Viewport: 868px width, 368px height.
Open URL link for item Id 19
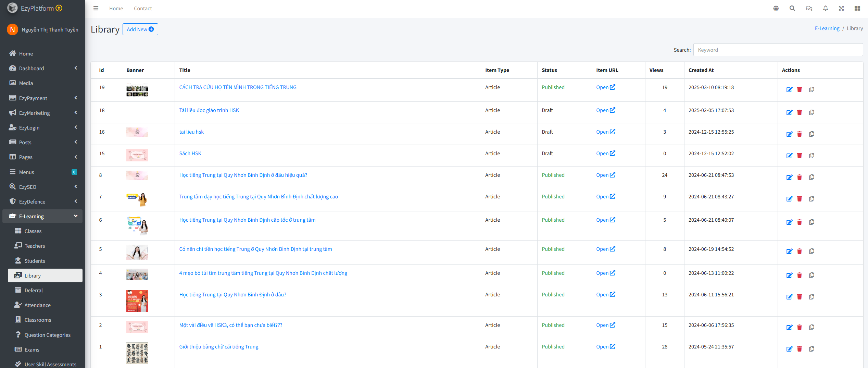pos(605,87)
